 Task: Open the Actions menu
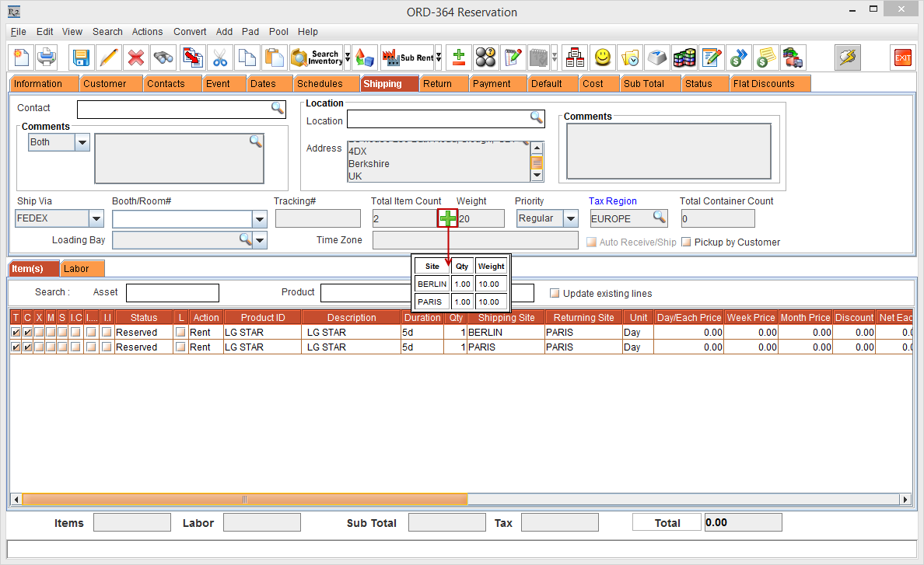[x=147, y=32]
